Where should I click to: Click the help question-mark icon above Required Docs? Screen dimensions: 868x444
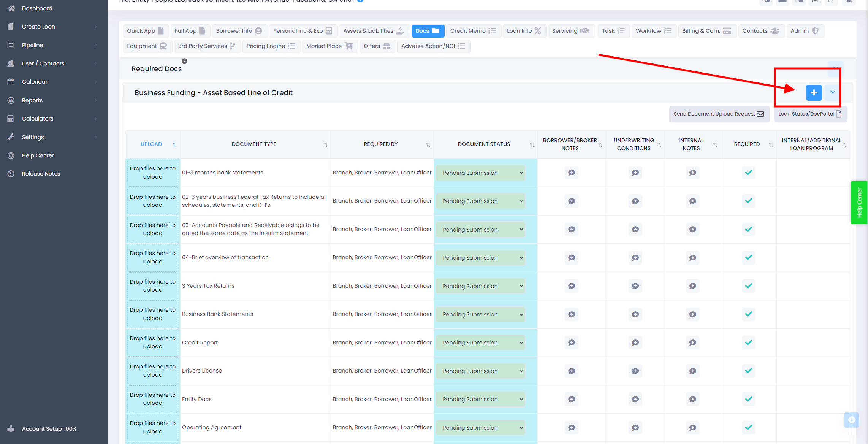[185, 61]
